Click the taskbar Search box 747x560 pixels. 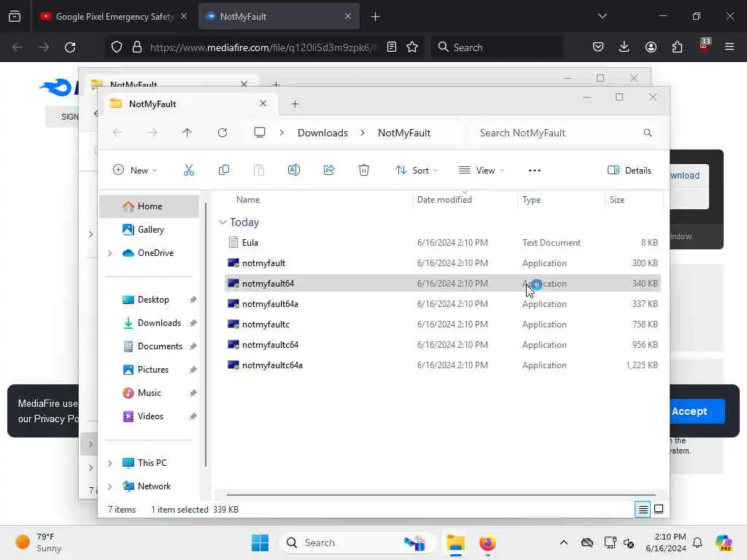[358, 542]
